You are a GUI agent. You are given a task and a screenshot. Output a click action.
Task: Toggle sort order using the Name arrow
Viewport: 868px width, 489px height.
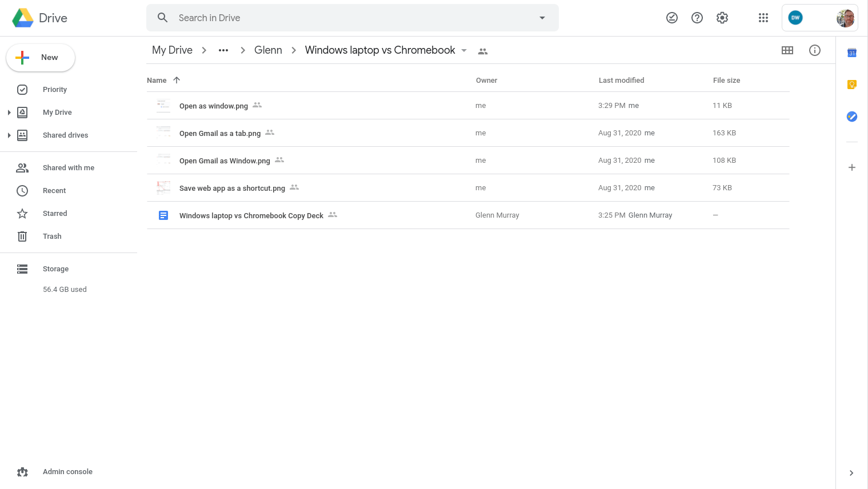[x=176, y=80]
